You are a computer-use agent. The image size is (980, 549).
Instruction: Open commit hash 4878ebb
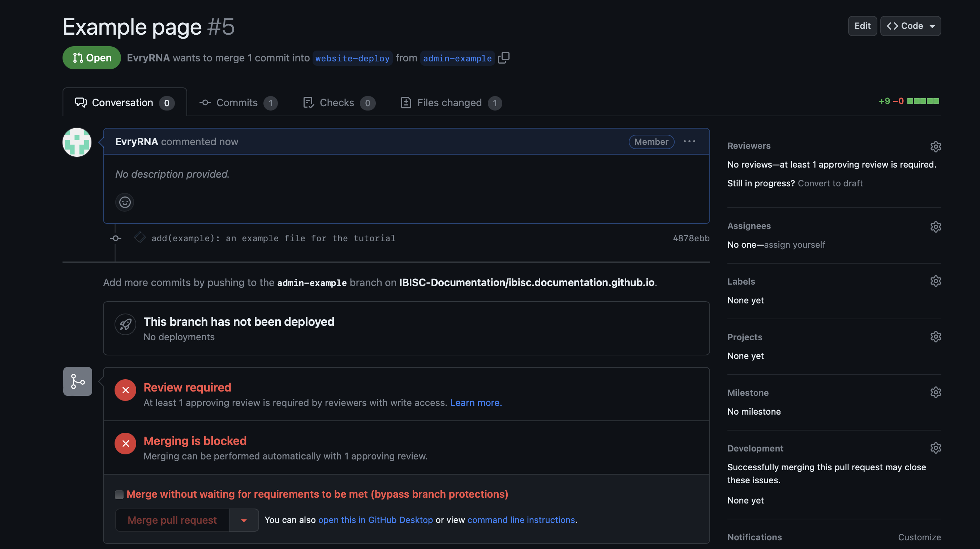(691, 238)
